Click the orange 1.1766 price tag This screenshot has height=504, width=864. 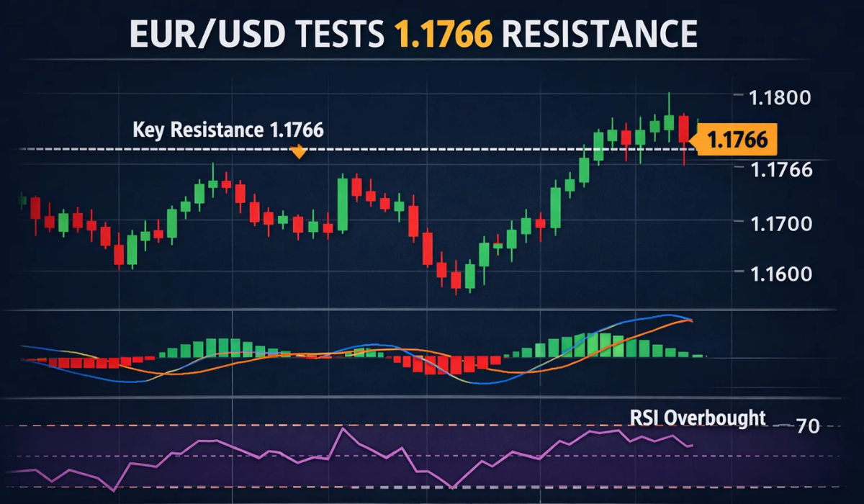click(737, 140)
